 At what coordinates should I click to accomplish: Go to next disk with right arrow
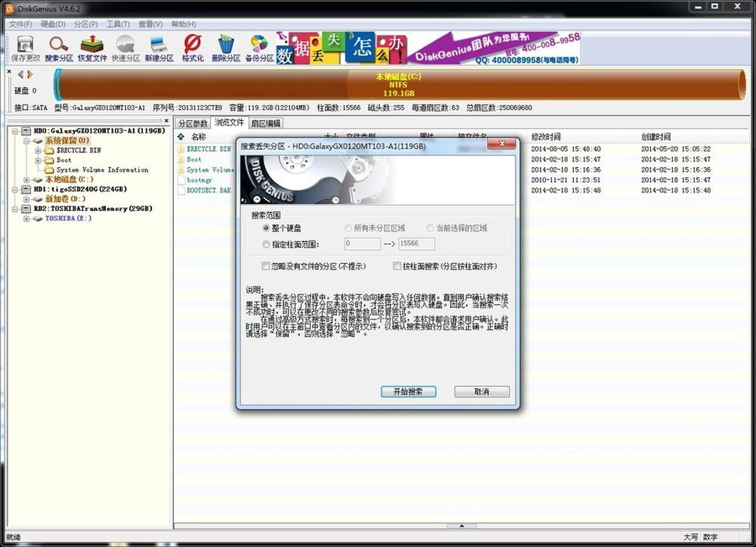(30, 74)
